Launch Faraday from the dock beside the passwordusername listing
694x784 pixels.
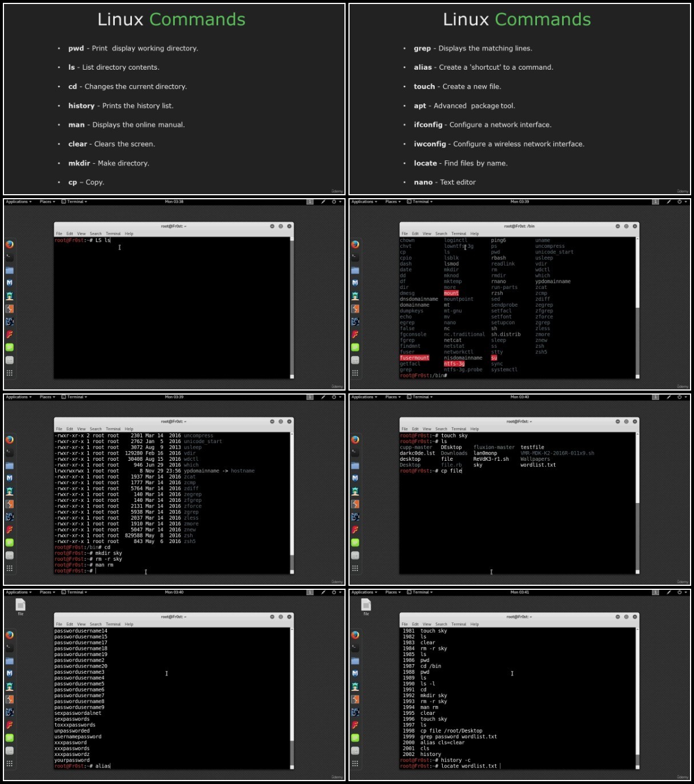coord(10,725)
